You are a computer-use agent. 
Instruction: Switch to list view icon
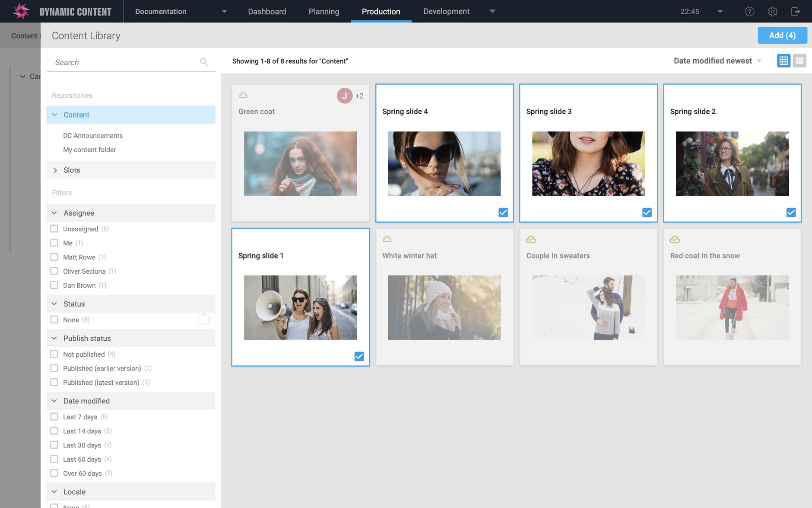pyautogui.click(x=799, y=61)
